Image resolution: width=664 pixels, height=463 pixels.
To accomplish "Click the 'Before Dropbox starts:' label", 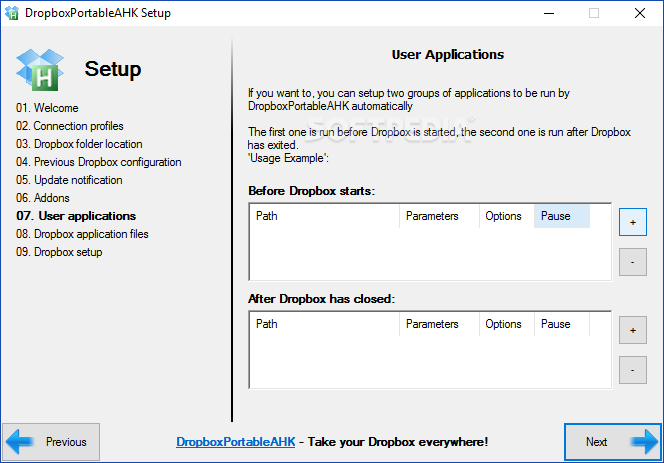I will point(312,191).
